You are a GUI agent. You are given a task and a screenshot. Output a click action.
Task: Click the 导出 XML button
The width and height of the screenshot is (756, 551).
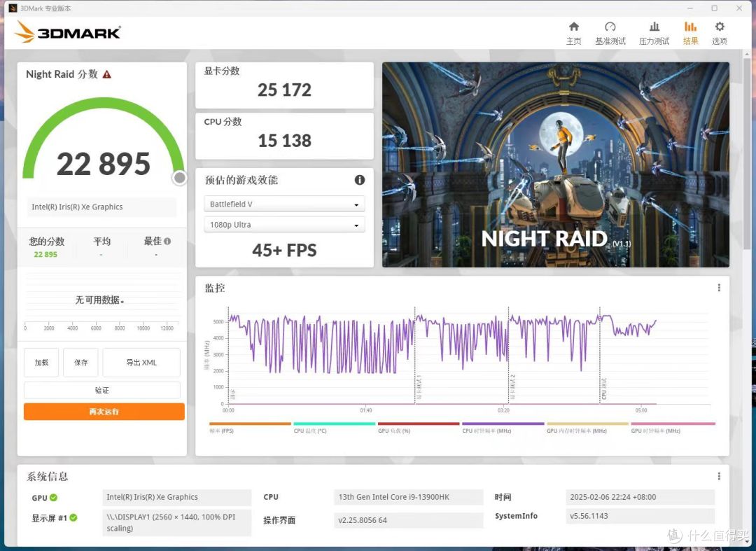point(141,363)
